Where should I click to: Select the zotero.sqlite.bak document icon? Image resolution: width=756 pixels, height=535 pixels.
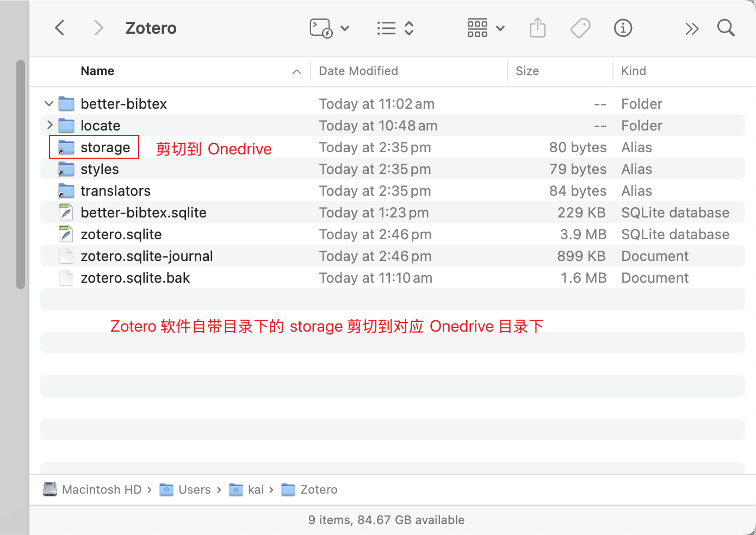66,277
